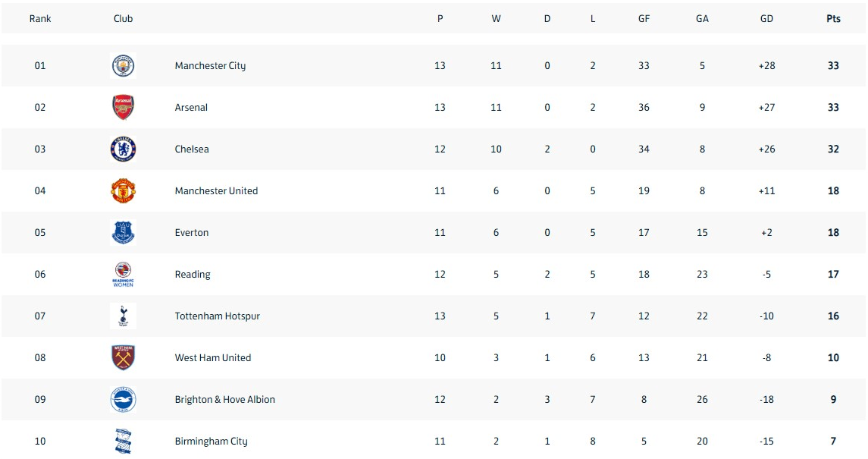Open the Manchester City club name link

[210, 66]
